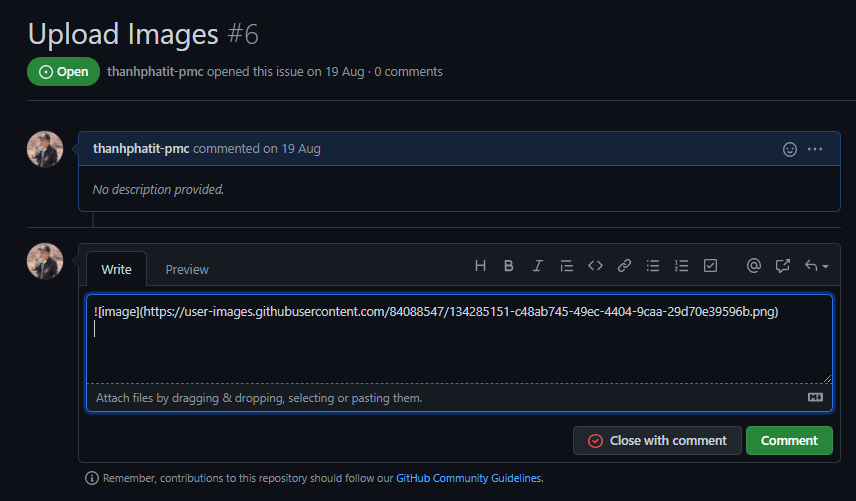Open thanhphatit-pmc link in the comment header
The height and width of the screenshot is (501, 856).
click(141, 148)
